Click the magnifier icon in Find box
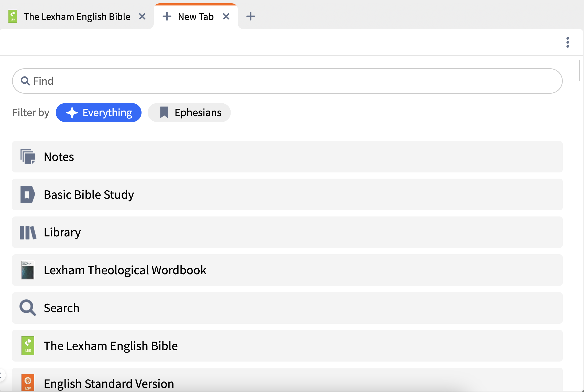584x392 pixels. (x=25, y=81)
